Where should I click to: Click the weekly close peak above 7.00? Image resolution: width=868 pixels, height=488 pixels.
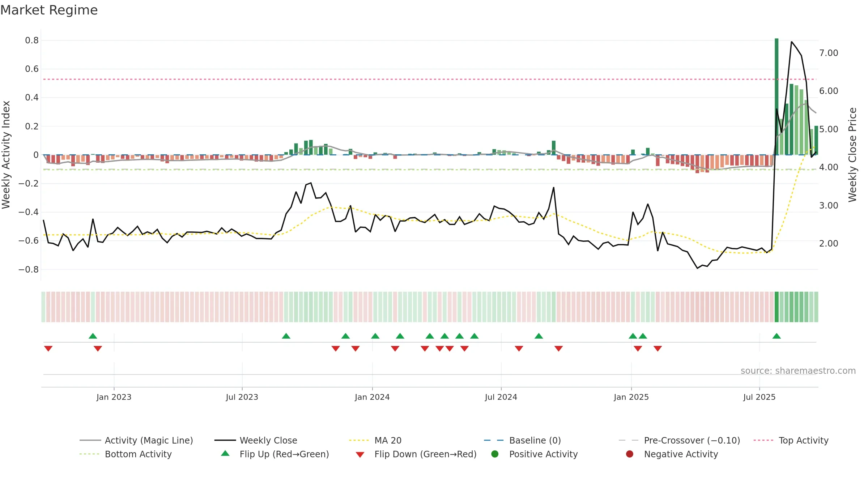click(x=791, y=42)
